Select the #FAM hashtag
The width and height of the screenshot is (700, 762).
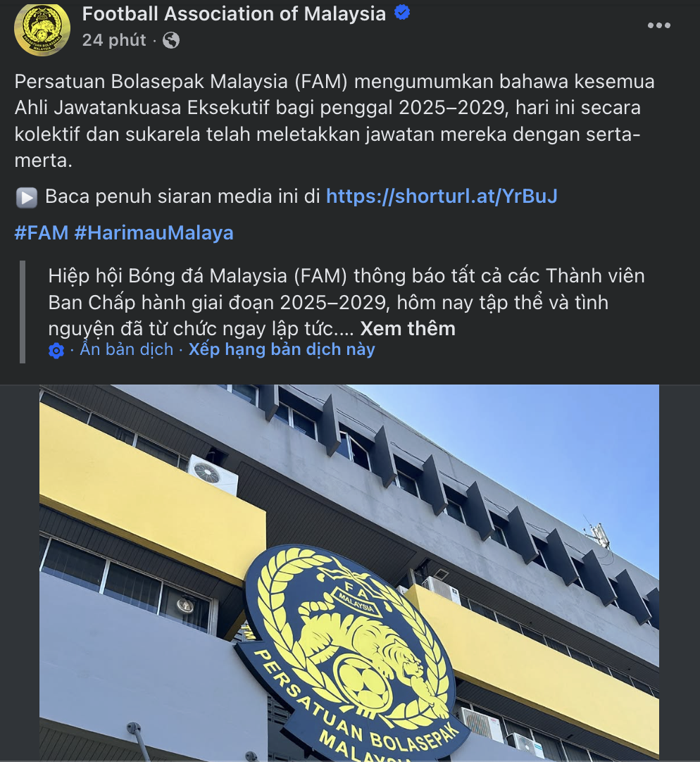(42, 233)
